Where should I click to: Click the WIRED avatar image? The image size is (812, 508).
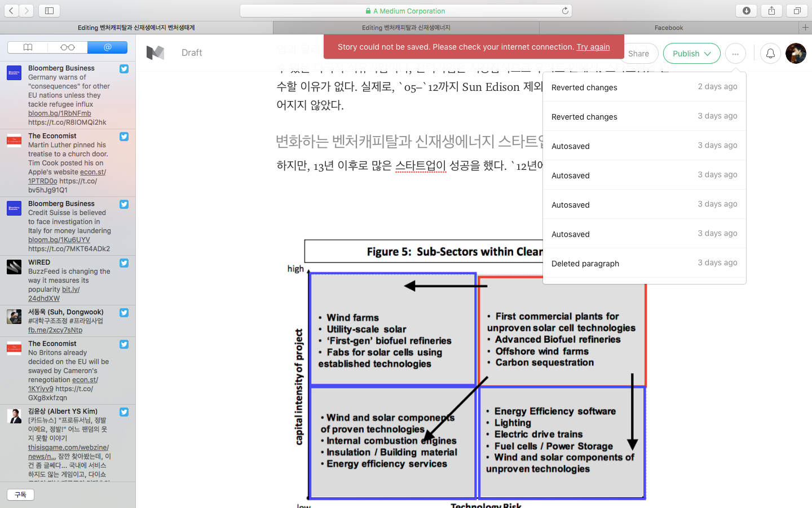coord(14,266)
